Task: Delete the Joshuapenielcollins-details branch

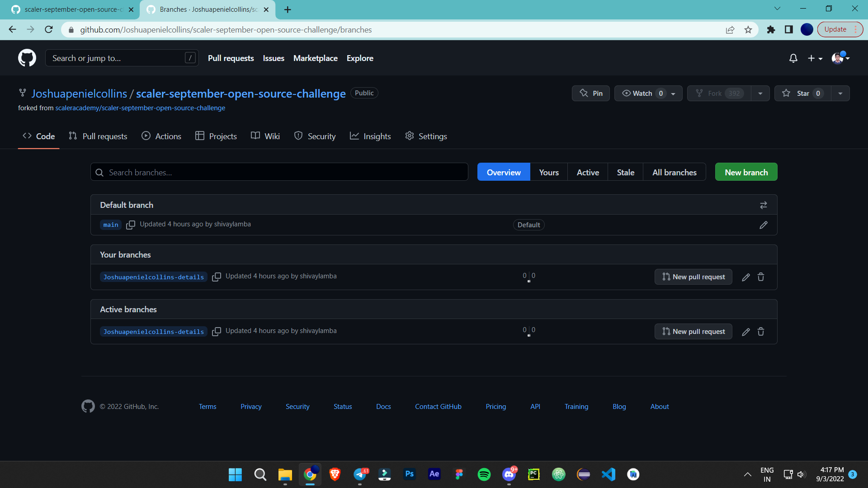Action: 760,277
